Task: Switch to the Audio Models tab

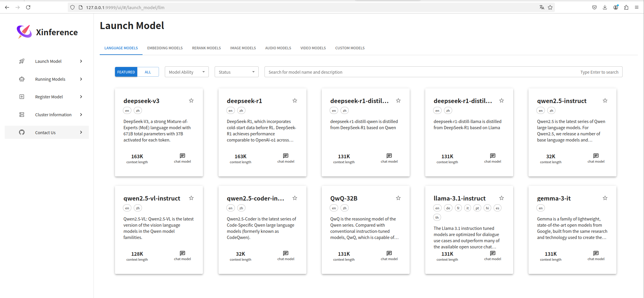Action: (278, 48)
